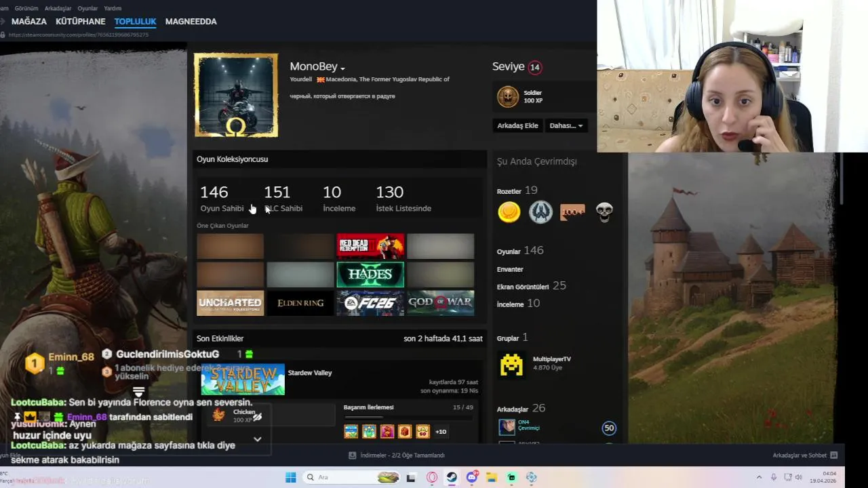Open the Stardew Valley banner image
Screen dimensions: 868x488
243,380
